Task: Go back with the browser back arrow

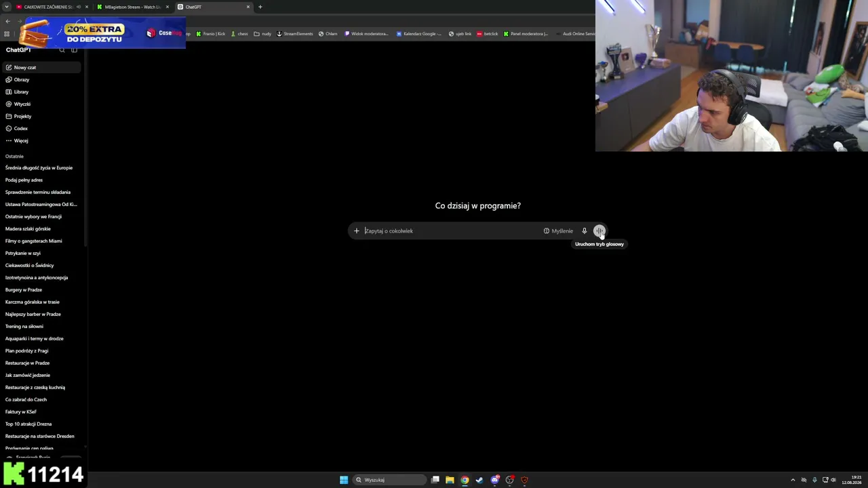Action: (x=7, y=21)
